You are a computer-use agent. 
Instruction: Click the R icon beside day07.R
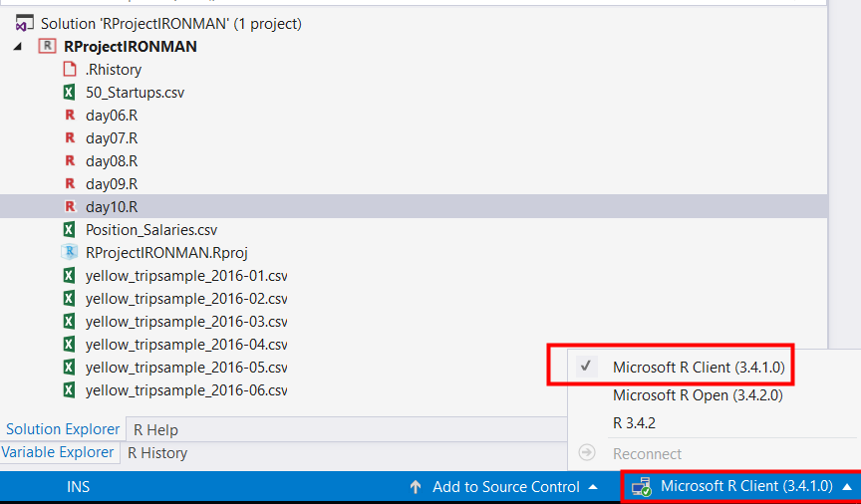point(70,138)
